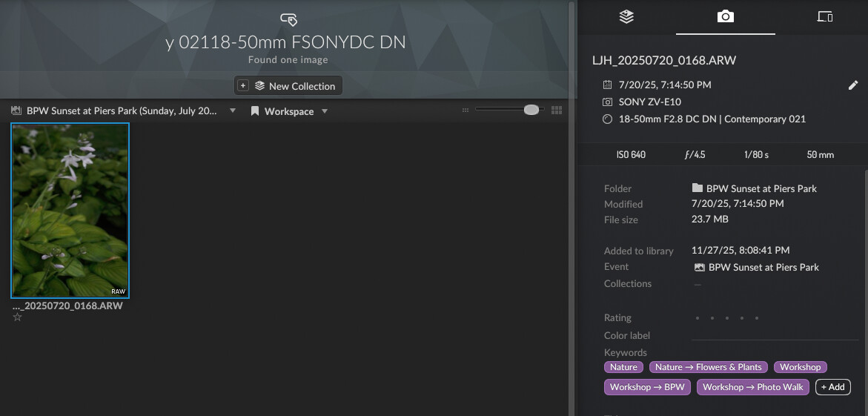Screen dimensions: 868x416
Task: Click the New Collection button
Action: click(288, 86)
